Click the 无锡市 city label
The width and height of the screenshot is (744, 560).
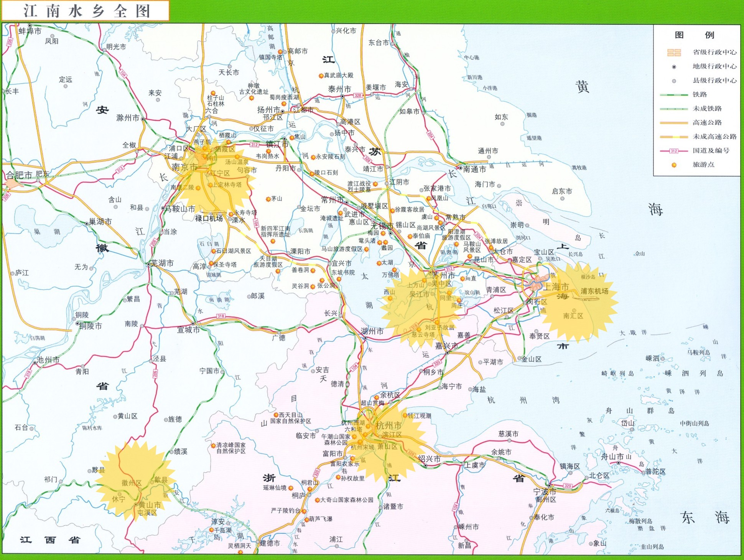tap(382, 226)
